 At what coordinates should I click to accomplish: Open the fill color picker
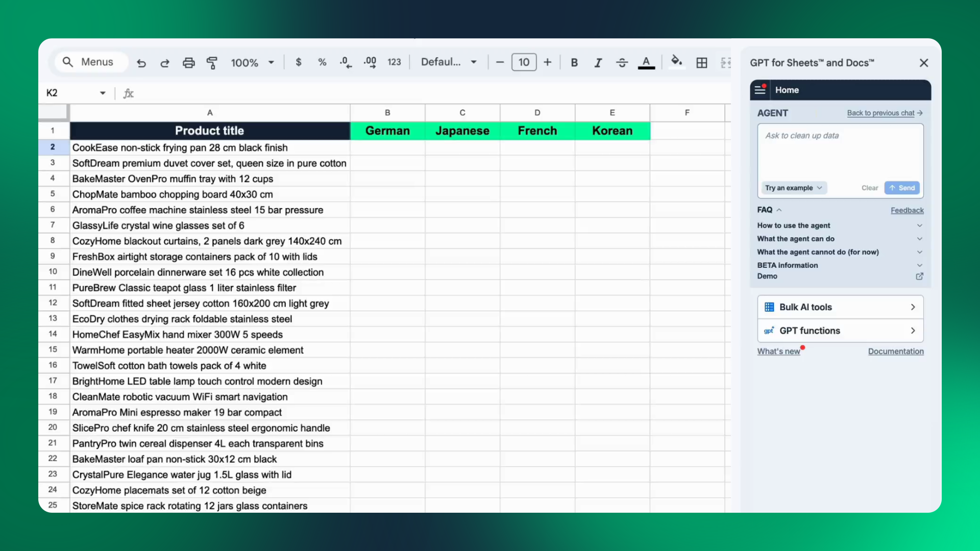pos(676,62)
